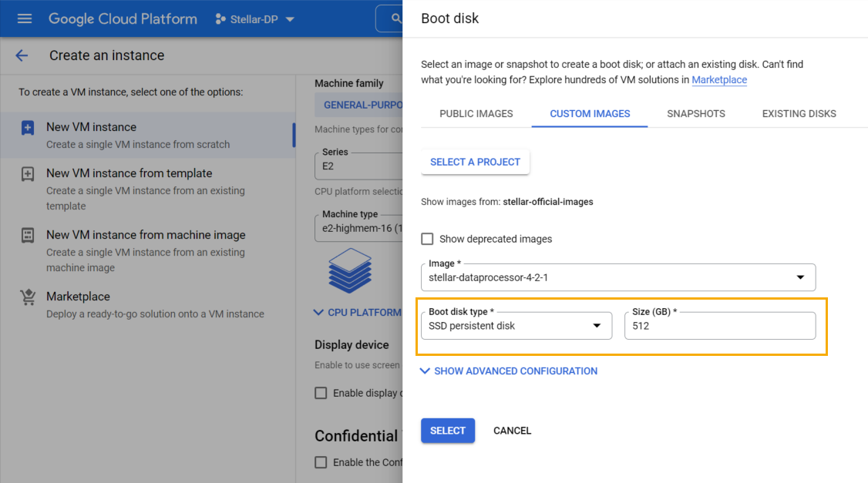This screenshot has width=868, height=483.
Task: Switch to the Snapshots tab
Action: pyautogui.click(x=695, y=113)
